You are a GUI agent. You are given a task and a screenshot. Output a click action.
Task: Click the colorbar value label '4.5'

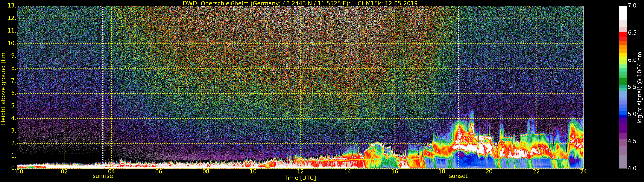point(632,141)
